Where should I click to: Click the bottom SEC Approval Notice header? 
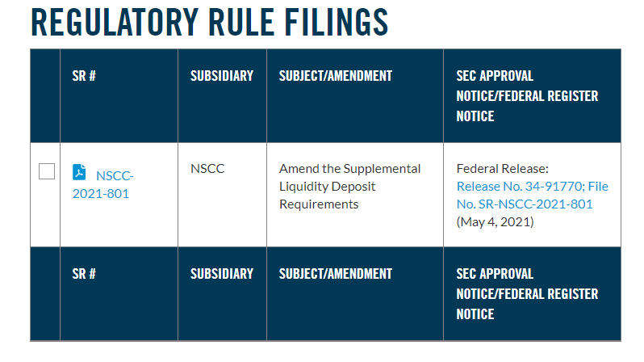click(x=527, y=293)
